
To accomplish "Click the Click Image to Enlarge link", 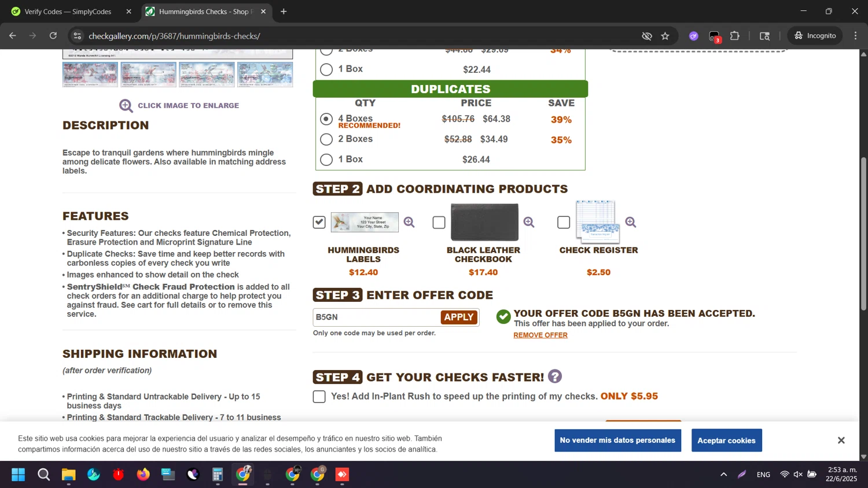I will click(188, 106).
